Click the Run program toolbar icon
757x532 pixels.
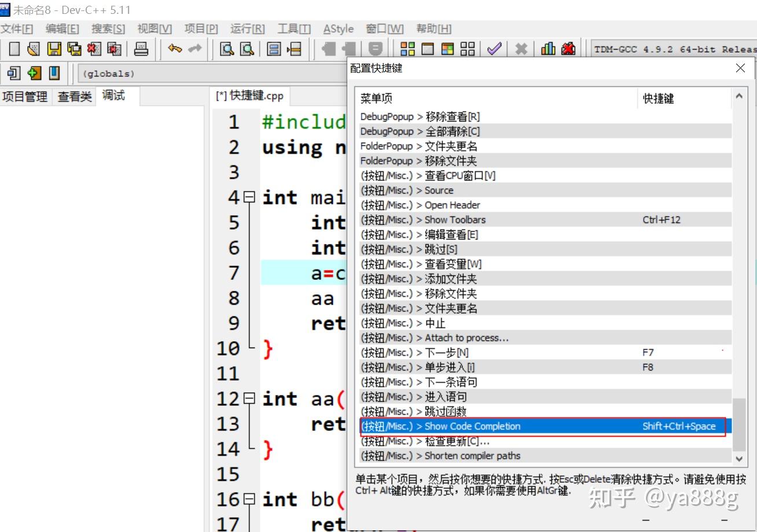point(428,49)
